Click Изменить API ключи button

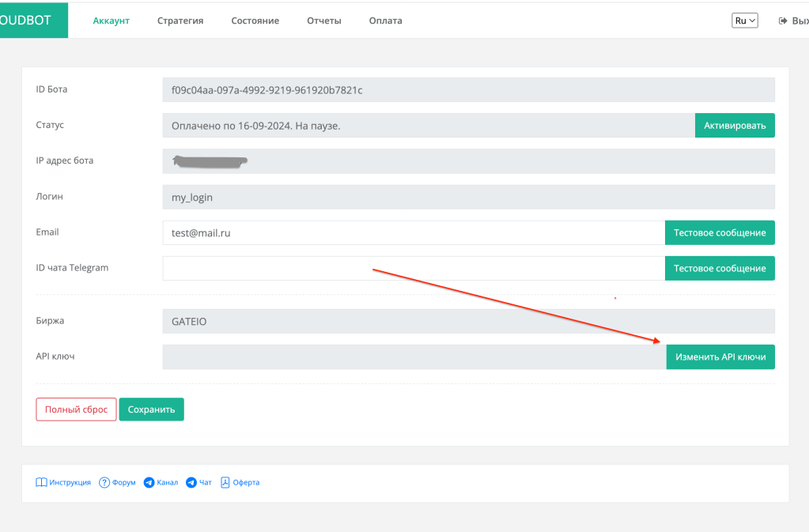(720, 357)
